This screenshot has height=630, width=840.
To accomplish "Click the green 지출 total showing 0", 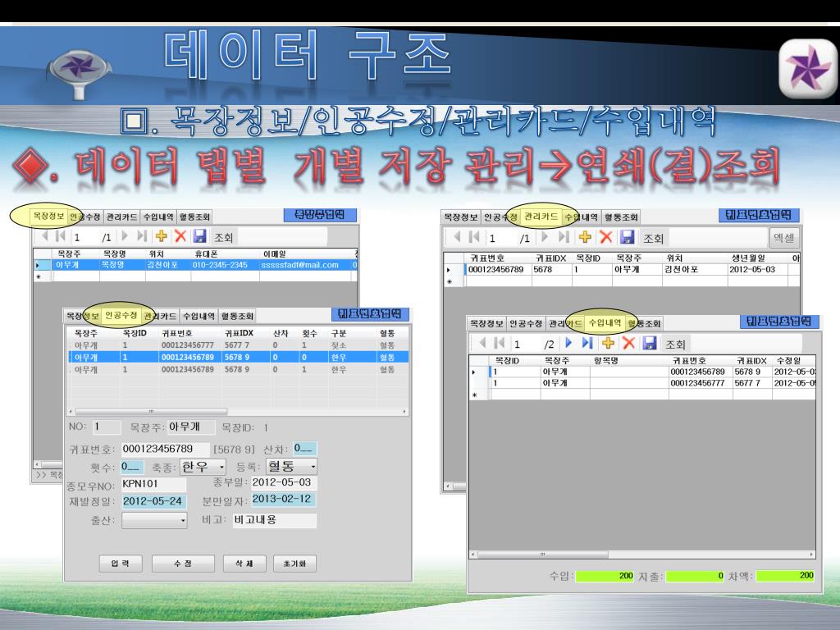I will click(695, 576).
